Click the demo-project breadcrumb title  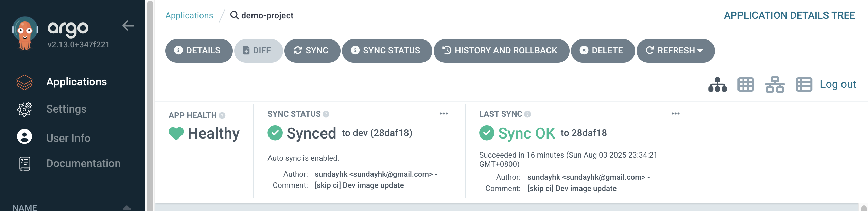pos(267,15)
